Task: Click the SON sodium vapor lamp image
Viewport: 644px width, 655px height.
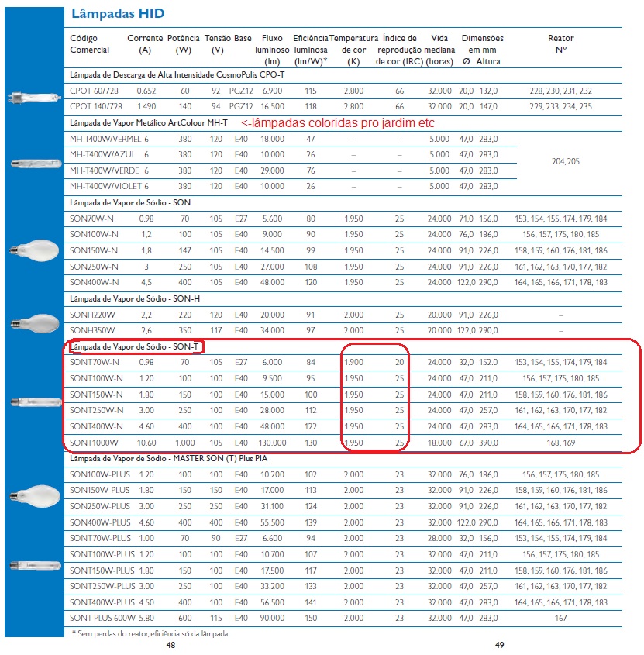Action: (x=35, y=250)
